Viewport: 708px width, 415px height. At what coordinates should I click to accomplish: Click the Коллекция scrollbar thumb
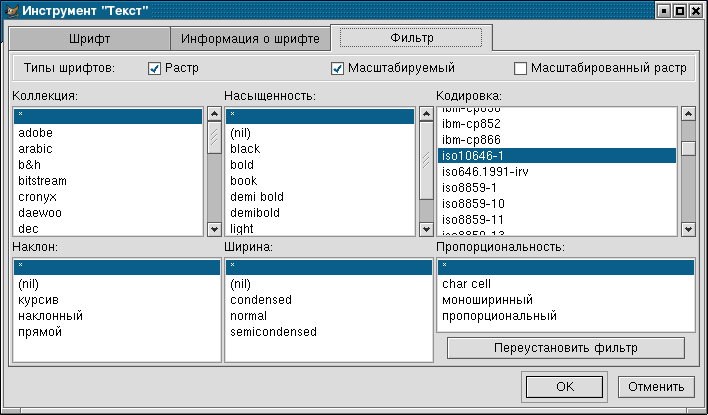(x=214, y=137)
